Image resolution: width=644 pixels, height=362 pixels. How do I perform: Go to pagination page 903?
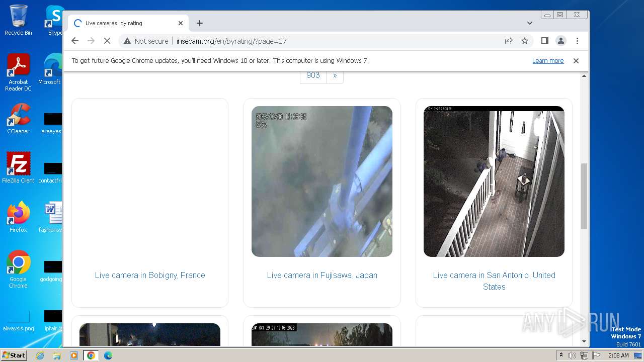pyautogui.click(x=313, y=75)
